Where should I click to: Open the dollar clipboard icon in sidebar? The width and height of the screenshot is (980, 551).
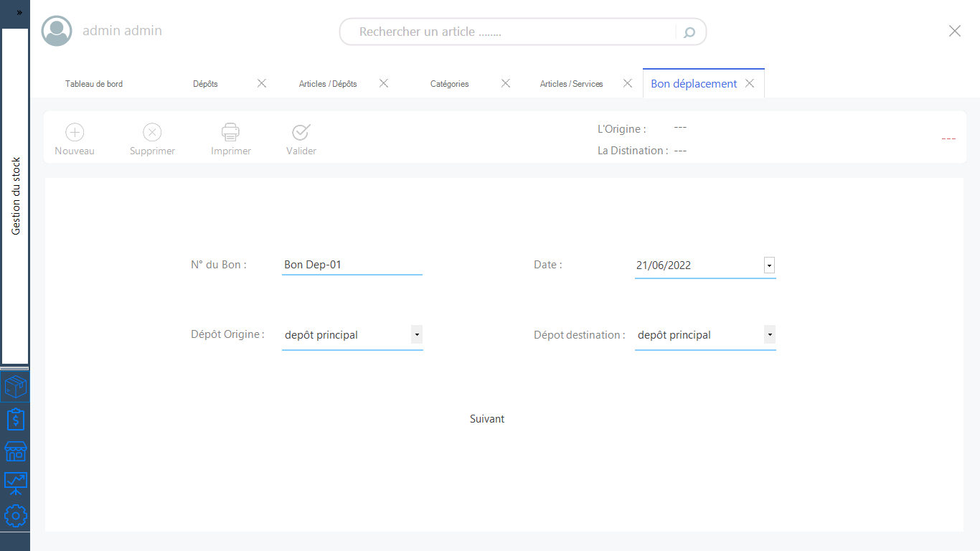coord(15,419)
